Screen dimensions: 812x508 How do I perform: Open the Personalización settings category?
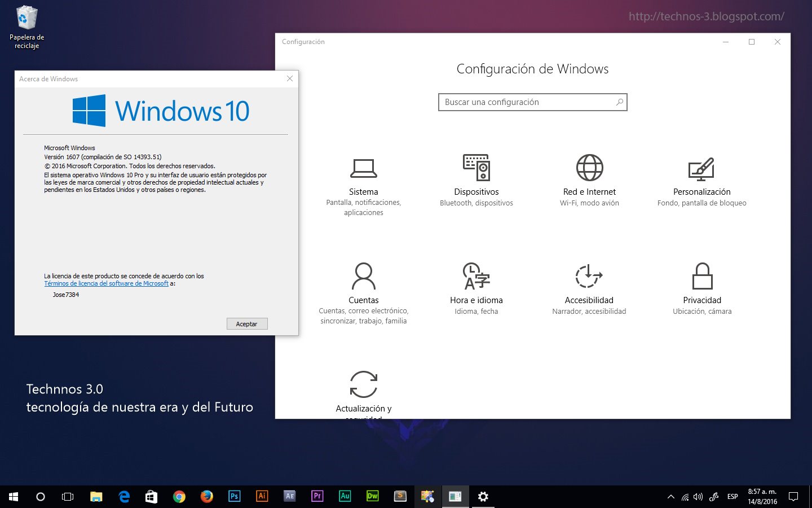[702, 182]
